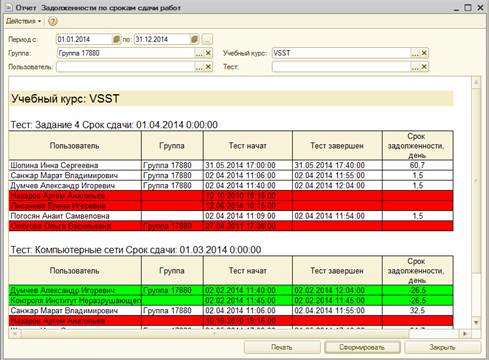Open selection list for Учебный курс field
Image resolution: width=489 pixels, height=360 pixels.
pyautogui.click(x=415, y=53)
